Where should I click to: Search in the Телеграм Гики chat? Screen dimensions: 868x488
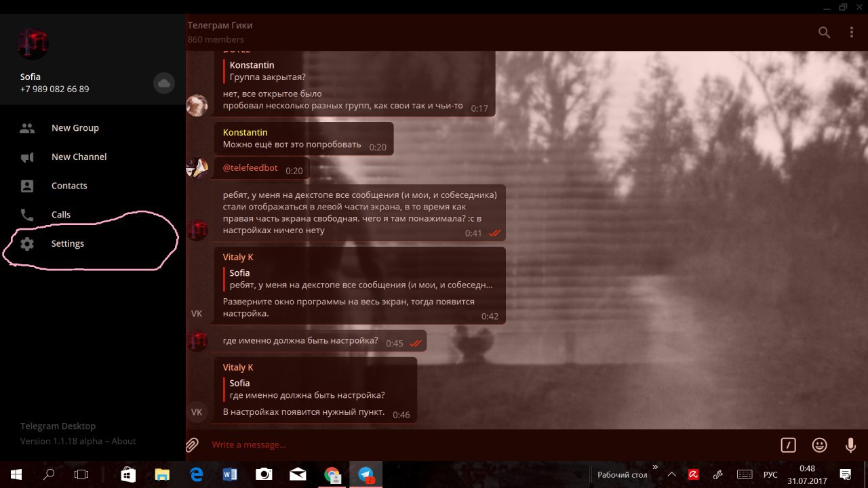tap(825, 32)
